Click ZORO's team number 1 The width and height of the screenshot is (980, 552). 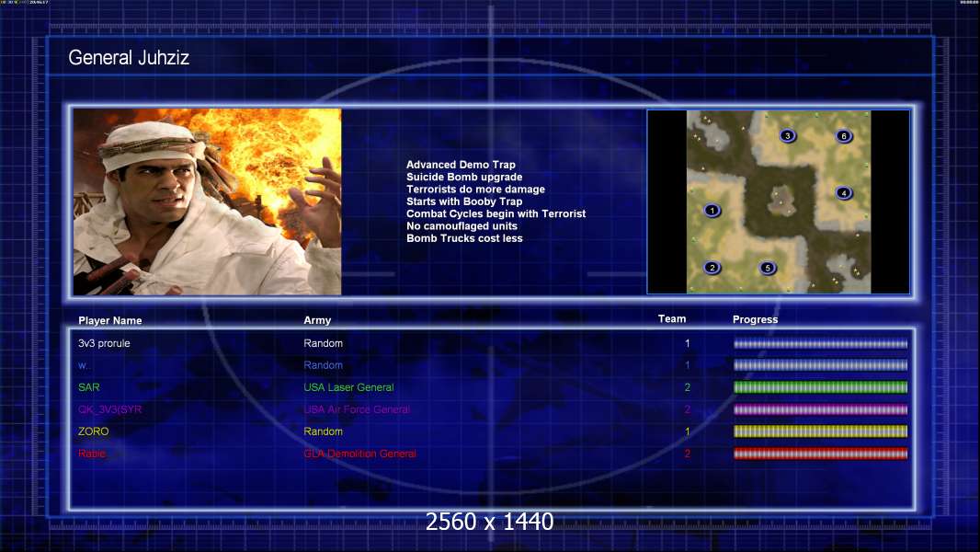(x=688, y=431)
